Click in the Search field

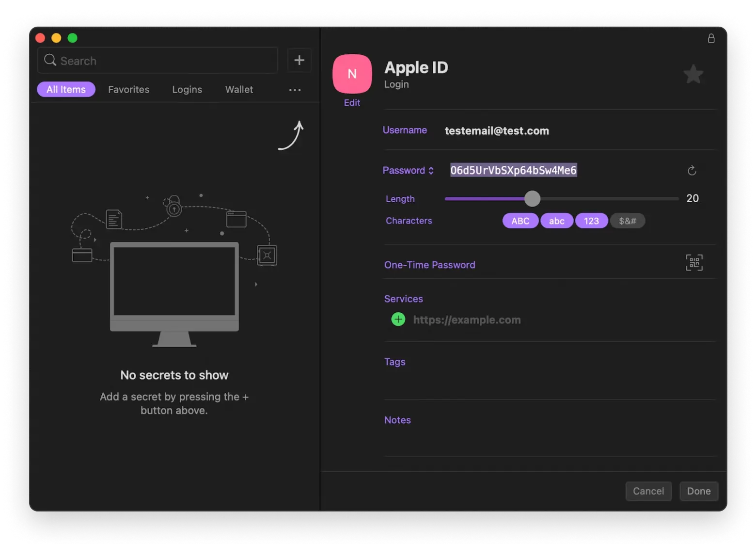(157, 60)
